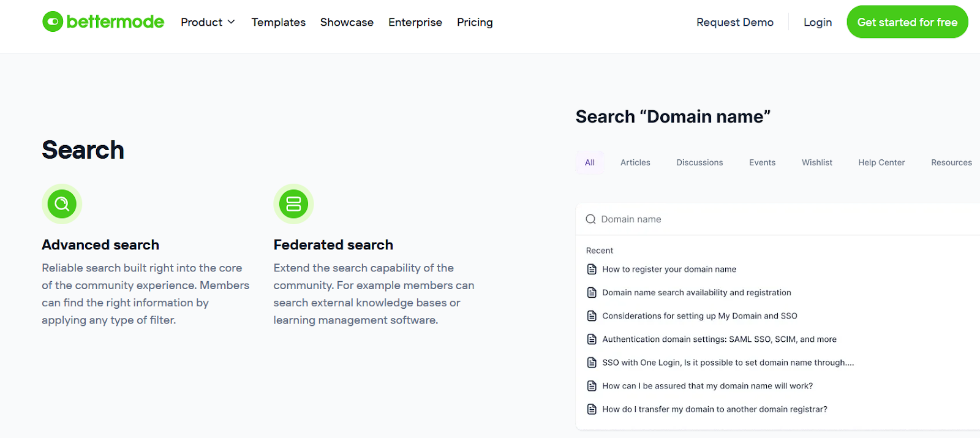Screen dimensions: 980x438
Task: Click the bettermode wordmark text
Action: tap(115, 22)
